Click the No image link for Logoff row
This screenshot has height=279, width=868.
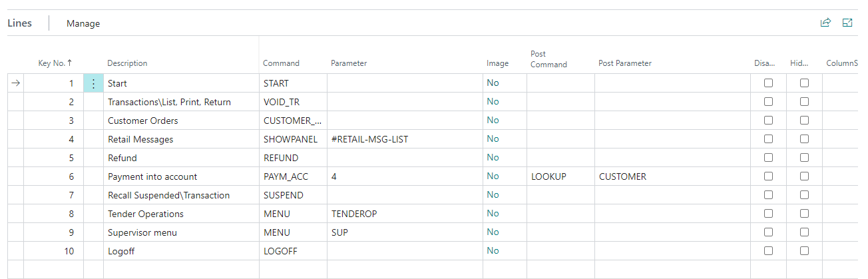coord(493,251)
